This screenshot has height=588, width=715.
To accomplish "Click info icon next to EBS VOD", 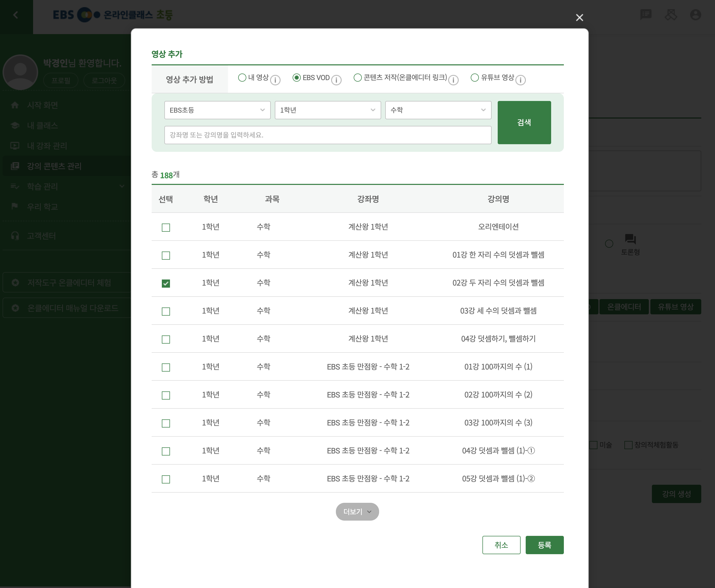I will [336, 80].
